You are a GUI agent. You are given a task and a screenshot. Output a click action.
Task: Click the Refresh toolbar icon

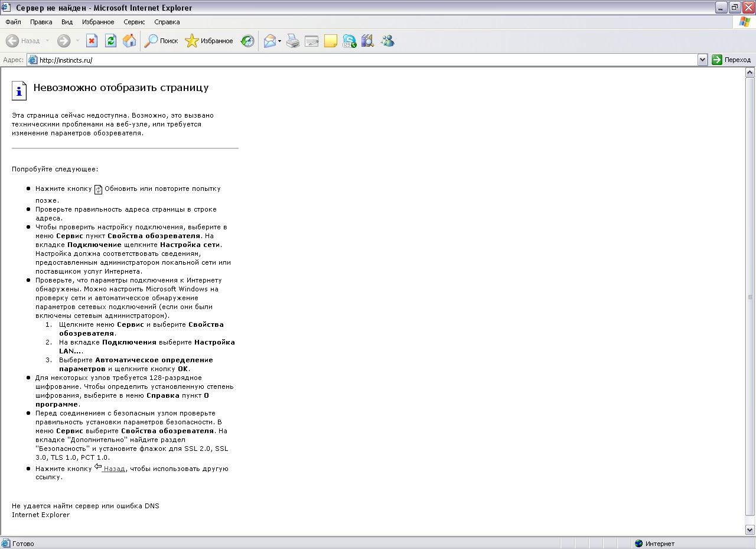tap(110, 41)
